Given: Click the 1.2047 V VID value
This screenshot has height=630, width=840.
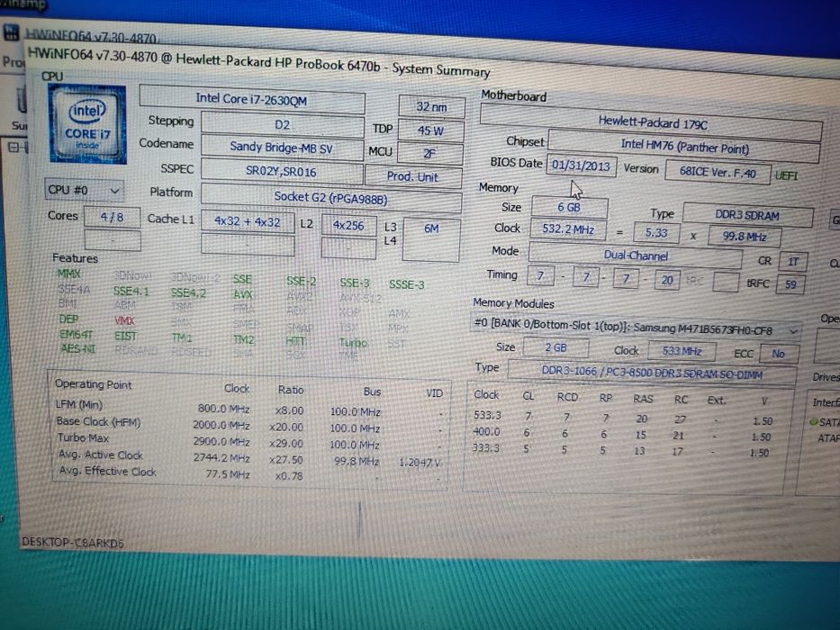Looking at the screenshot, I should [x=420, y=463].
